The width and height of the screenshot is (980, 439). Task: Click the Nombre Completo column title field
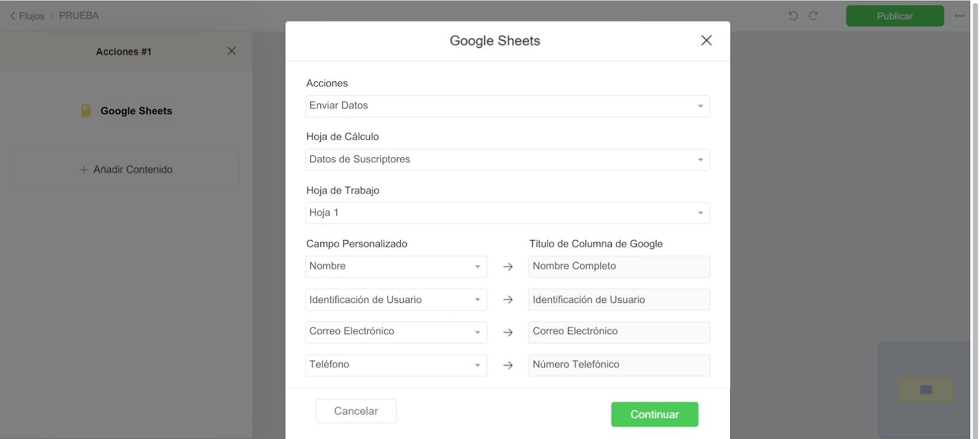619,266
